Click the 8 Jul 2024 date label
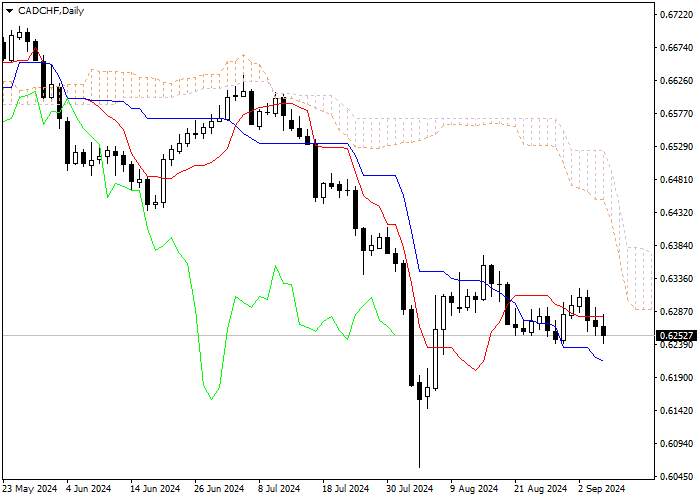700x500 pixels. pyautogui.click(x=278, y=489)
